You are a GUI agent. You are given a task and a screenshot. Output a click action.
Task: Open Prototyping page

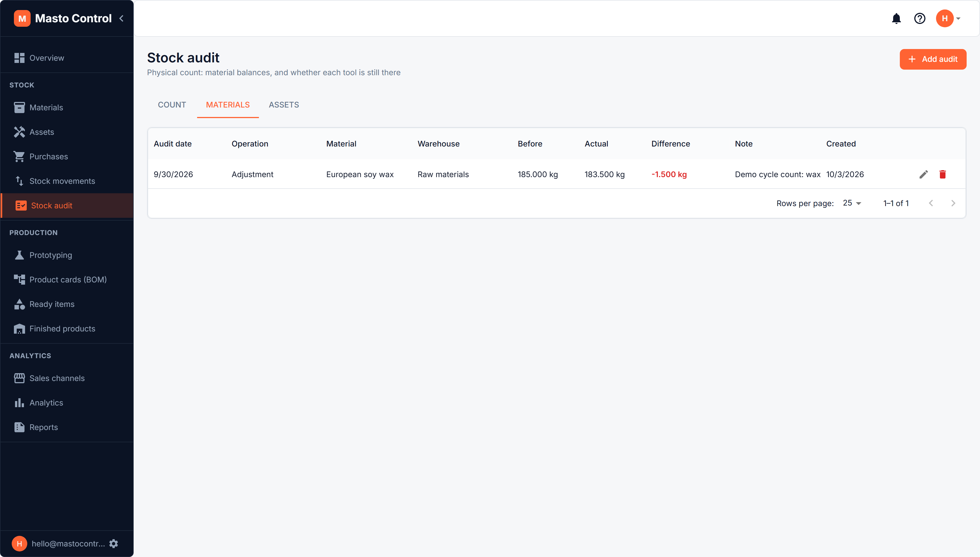point(67,255)
